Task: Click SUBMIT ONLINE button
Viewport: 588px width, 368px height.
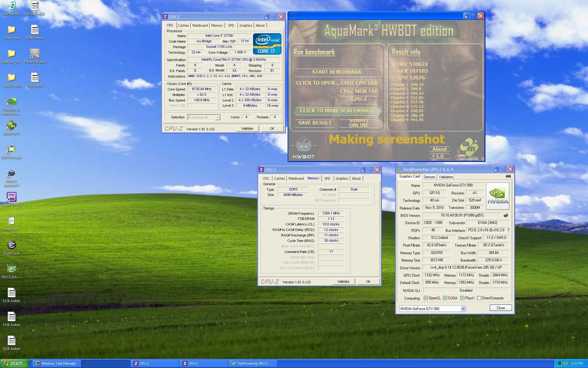Action: [x=359, y=123]
